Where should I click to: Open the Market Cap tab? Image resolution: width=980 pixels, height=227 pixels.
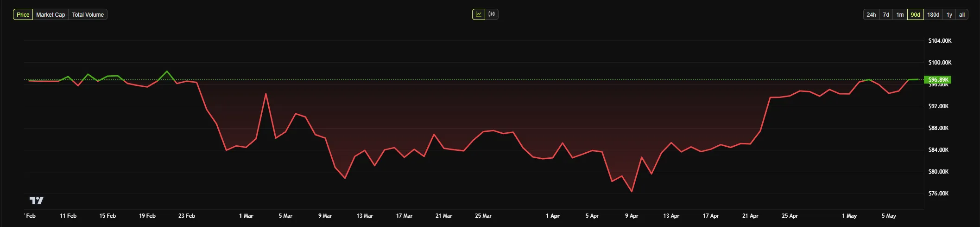point(51,15)
